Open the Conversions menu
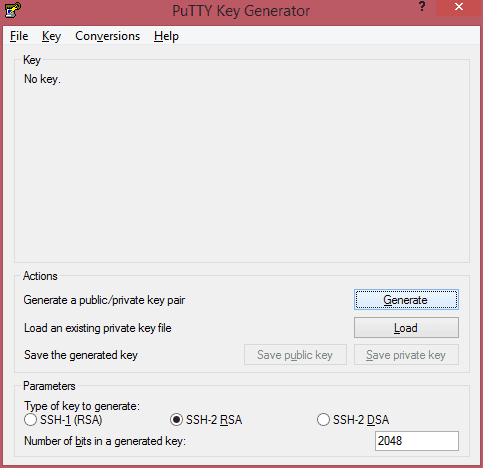The image size is (483, 468). click(x=107, y=36)
